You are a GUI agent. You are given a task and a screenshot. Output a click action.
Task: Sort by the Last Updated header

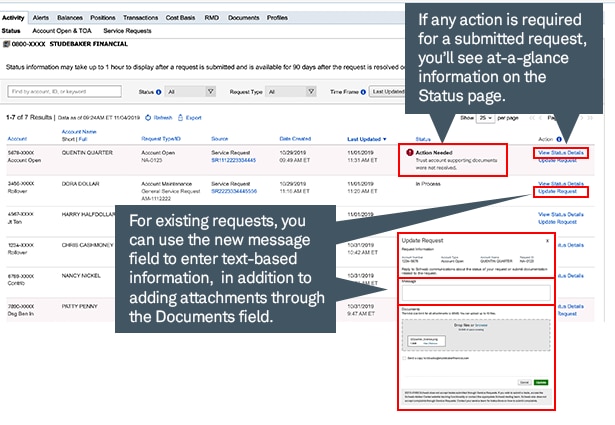[x=364, y=139]
